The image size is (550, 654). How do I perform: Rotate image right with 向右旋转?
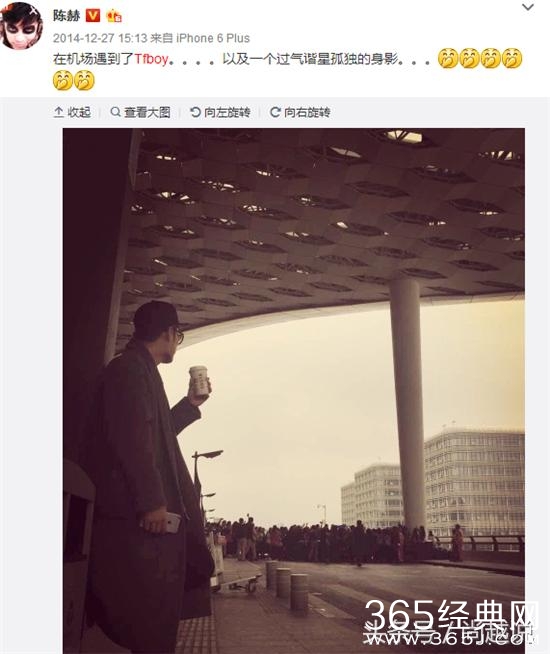click(300, 112)
